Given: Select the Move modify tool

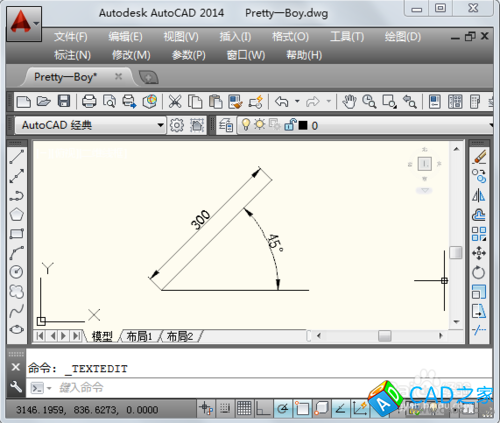Looking at the screenshot, I should [x=479, y=253].
